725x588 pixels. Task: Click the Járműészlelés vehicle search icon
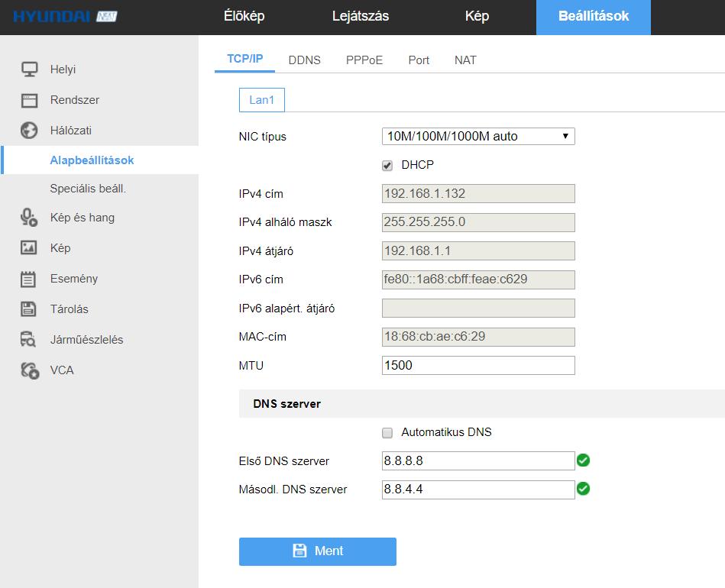(28, 339)
